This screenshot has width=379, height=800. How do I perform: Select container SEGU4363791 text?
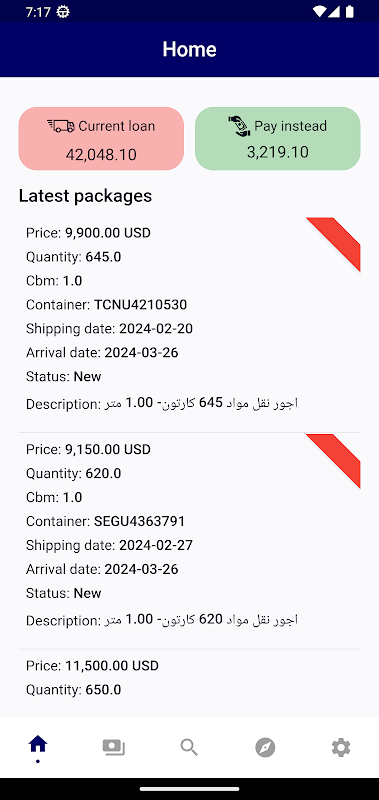click(x=139, y=521)
